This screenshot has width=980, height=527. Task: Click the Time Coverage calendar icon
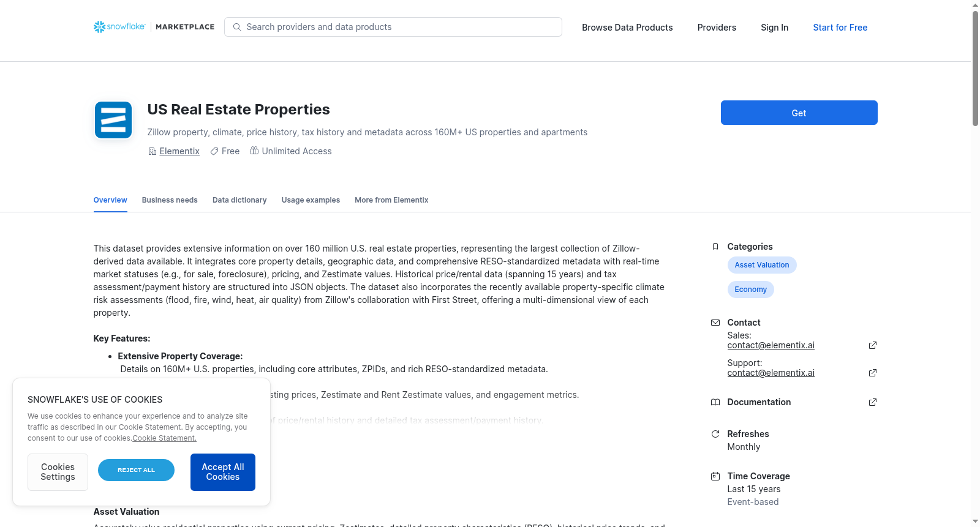point(715,476)
